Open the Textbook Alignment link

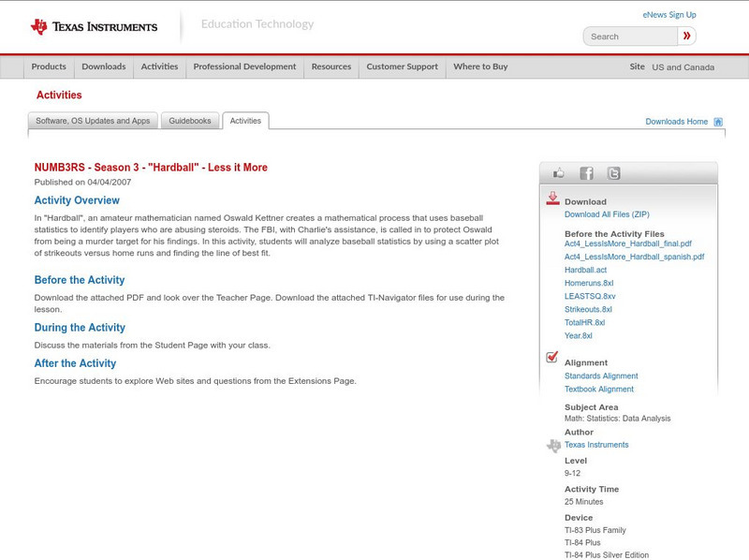pos(599,390)
